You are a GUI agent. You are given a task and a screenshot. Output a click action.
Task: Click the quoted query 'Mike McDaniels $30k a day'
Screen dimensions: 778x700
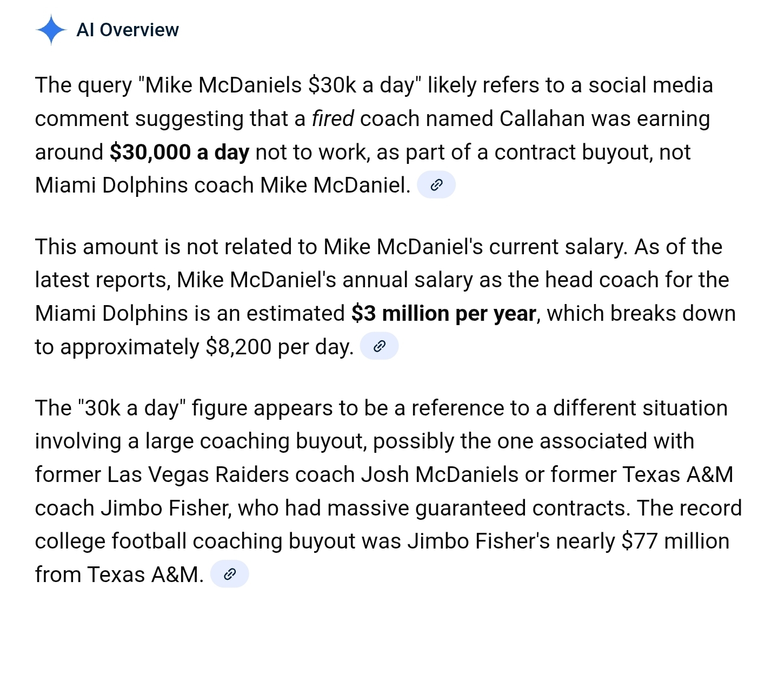pyautogui.click(x=280, y=85)
